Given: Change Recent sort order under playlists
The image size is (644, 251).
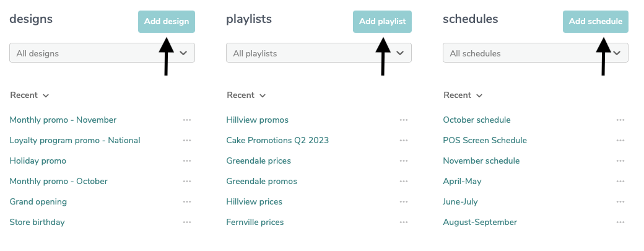Looking at the screenshot, I should click(x=246, y=95).
